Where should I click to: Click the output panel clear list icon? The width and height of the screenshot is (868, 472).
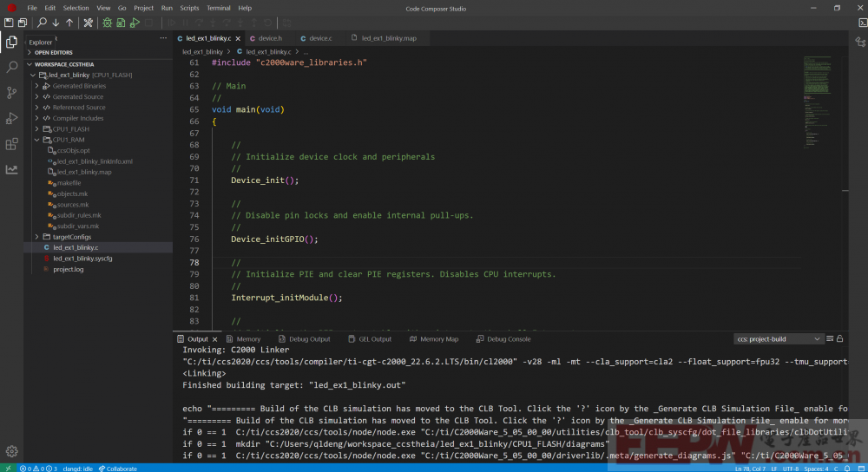pos(830,338)
